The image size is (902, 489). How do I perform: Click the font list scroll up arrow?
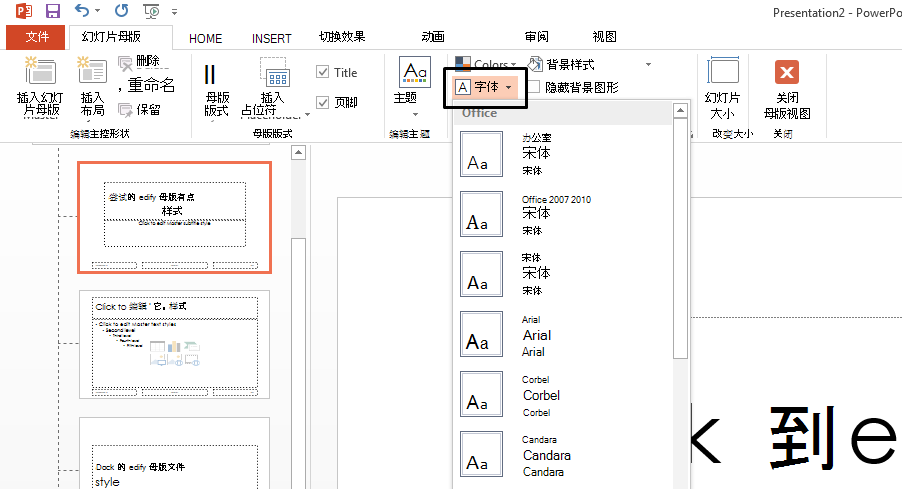tap(681, 110)
